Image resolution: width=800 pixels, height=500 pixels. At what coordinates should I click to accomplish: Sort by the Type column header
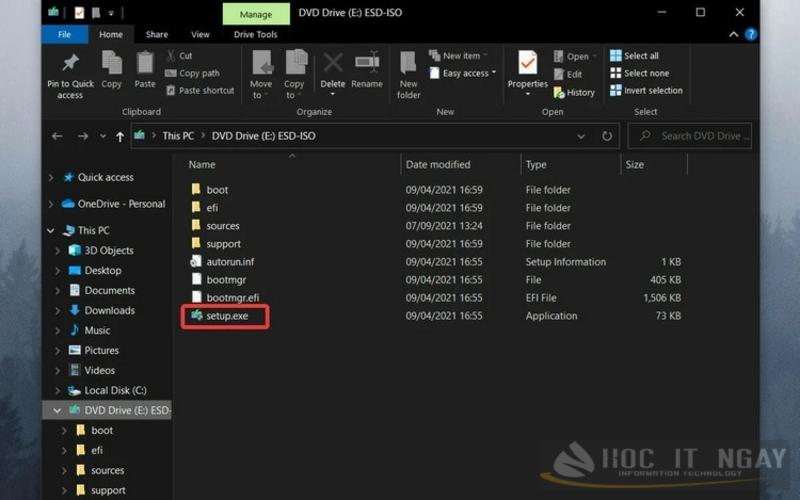(536, 164)
